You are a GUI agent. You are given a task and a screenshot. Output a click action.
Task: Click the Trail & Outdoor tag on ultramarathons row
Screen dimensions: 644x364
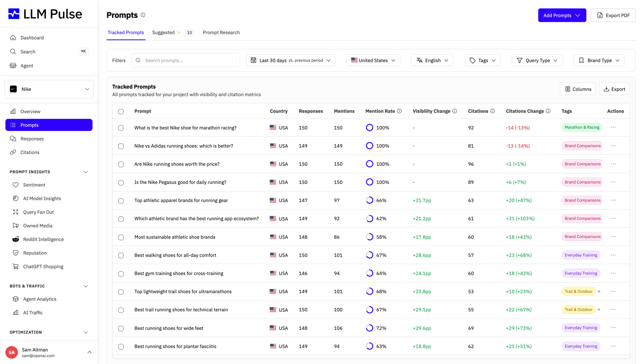click(578, 291)
